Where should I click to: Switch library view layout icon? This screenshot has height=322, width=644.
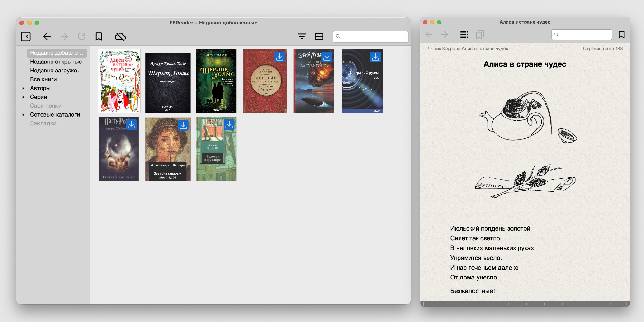pyautogui.click(x=319, y=36)
